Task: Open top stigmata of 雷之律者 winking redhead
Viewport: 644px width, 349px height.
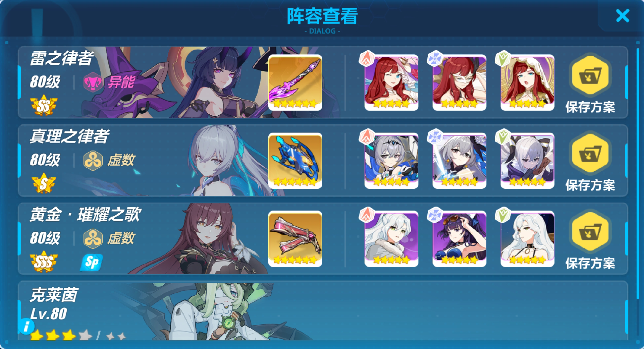Action: pyautogui.click(x=391, y=82)
